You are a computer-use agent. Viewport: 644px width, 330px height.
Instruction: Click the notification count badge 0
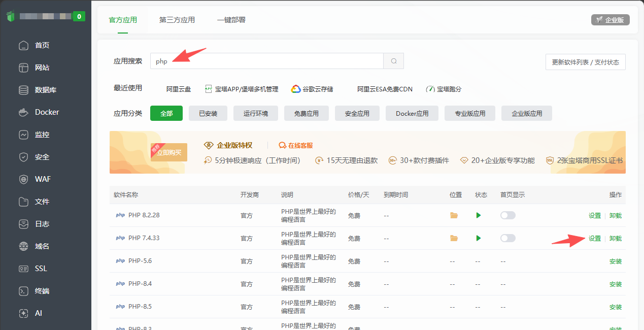point(79,16)
